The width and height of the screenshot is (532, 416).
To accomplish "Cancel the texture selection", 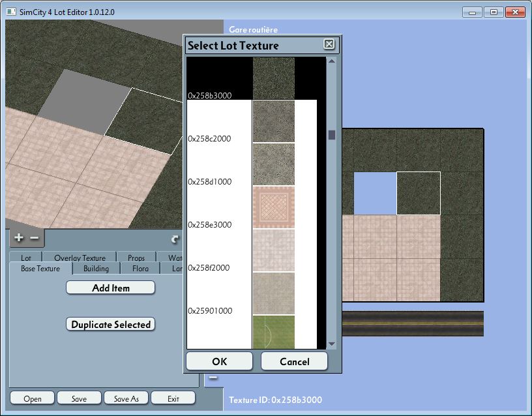I will tap(295, 361).
